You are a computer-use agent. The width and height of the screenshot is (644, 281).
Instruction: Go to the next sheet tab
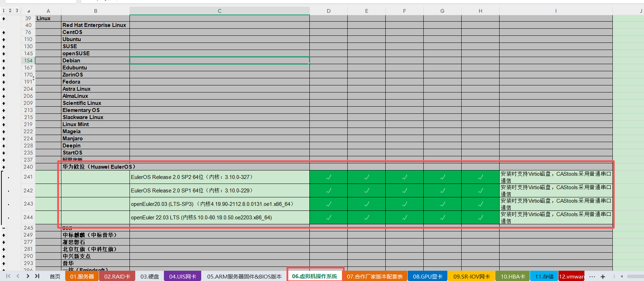[28, 276]
